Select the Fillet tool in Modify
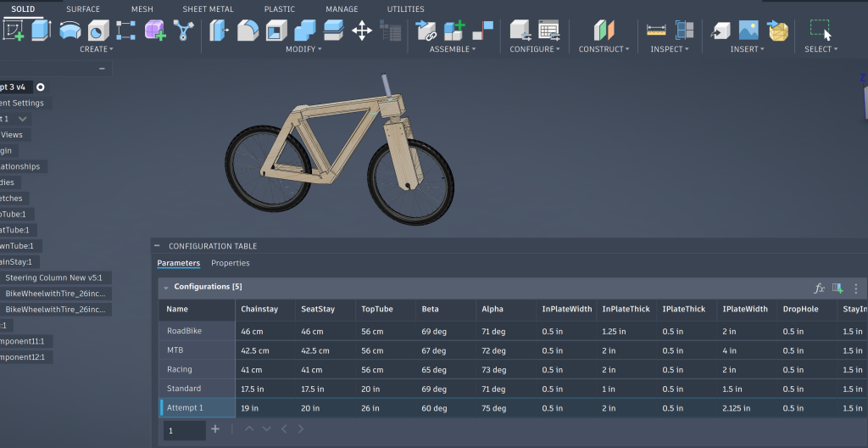The image size is (868, 448). [x=248, y=31]
